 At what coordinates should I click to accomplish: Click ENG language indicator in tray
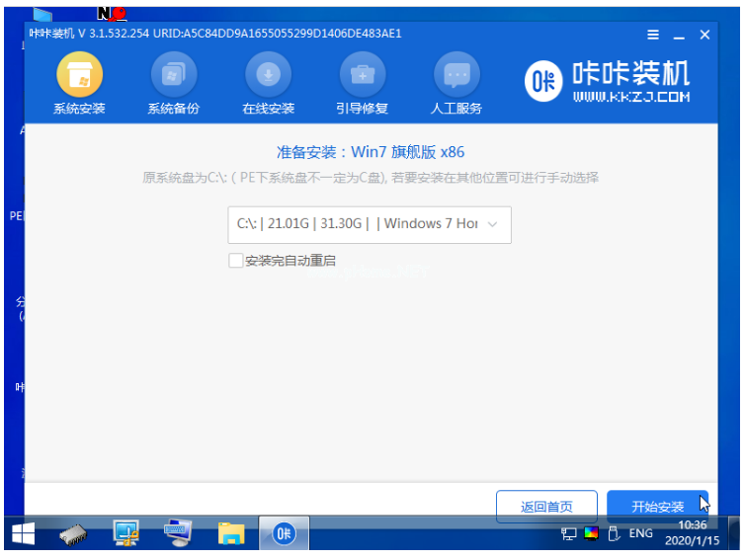pos(641,534)
